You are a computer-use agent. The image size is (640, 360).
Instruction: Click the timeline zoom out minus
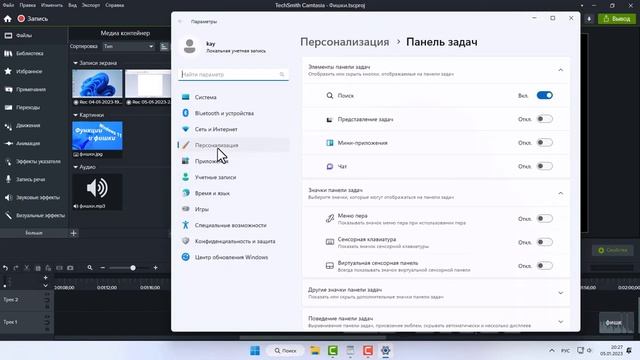[x=102, y=268]
